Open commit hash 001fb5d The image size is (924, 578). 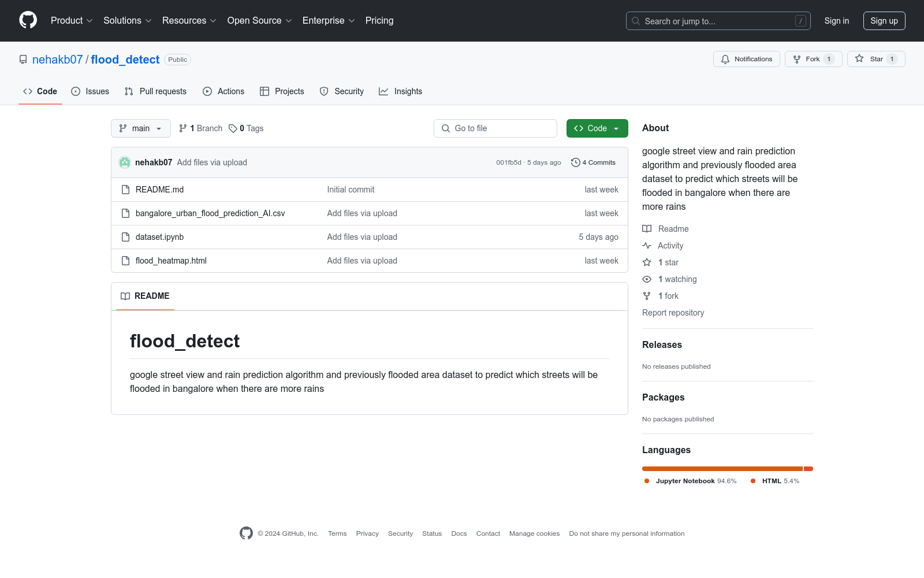(509, 162)
